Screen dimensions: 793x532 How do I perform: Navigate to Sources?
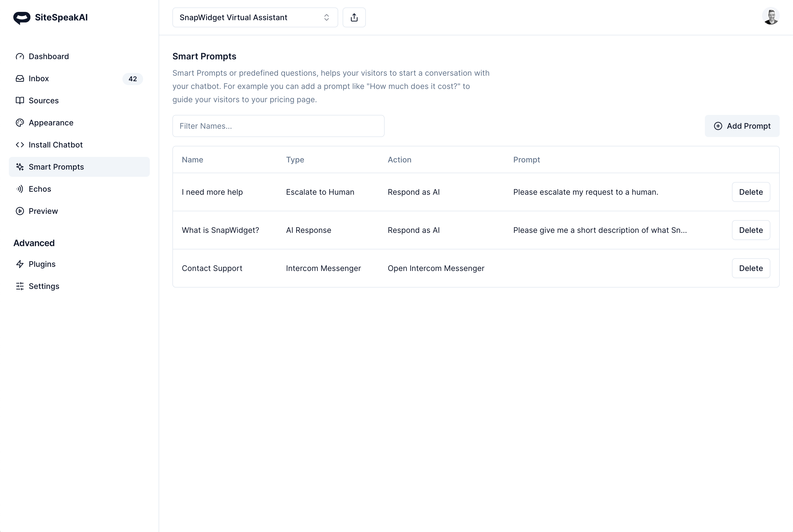coord(79,101)
